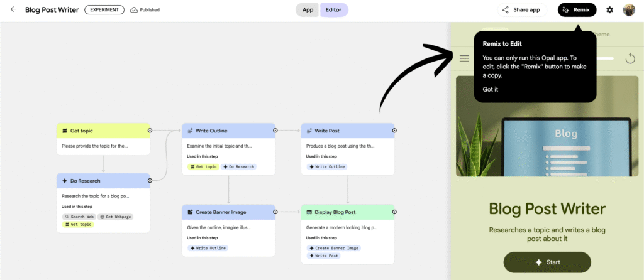Click the user profile avatar
Viewport: 644px width, 280px height.
click(629, 9)
